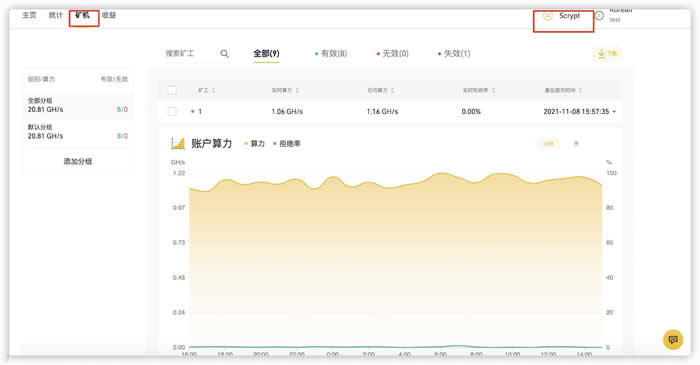Open the chat support bubble icon
This screenshot has width=700, height=365.
673,340
